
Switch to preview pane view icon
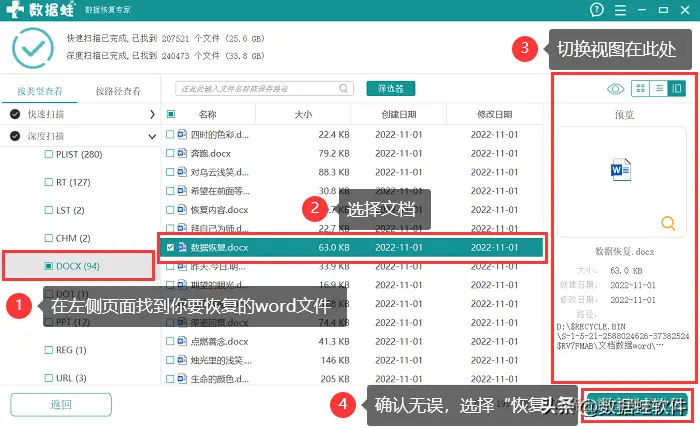pos(677,88)
